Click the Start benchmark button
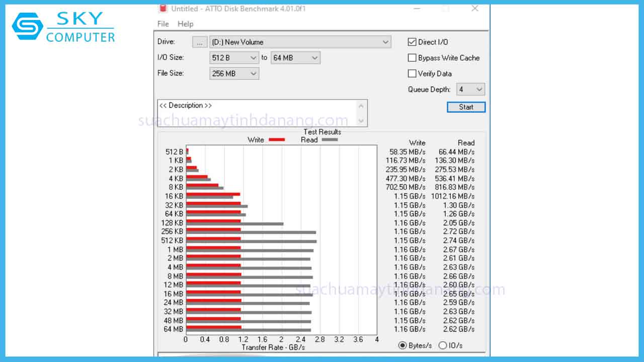The height and width of the screenshot is (362, 644). coord(466,107)
